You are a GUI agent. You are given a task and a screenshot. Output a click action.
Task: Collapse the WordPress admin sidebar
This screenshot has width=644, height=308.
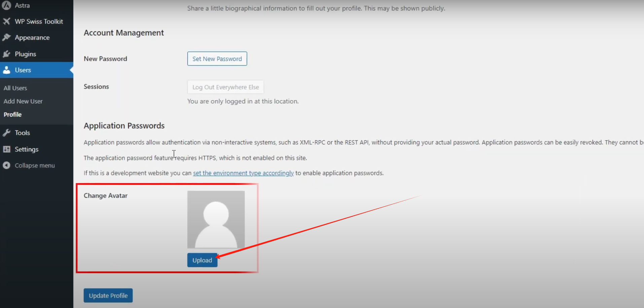pos(35,165)
